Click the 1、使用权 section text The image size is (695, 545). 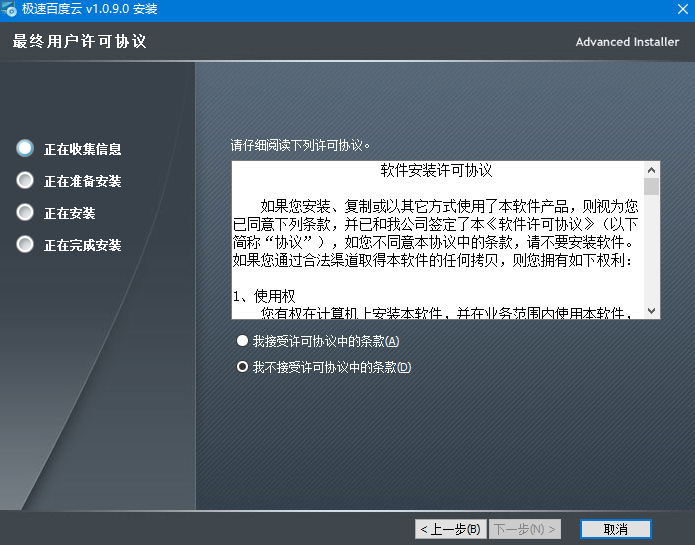coord(264,296)
